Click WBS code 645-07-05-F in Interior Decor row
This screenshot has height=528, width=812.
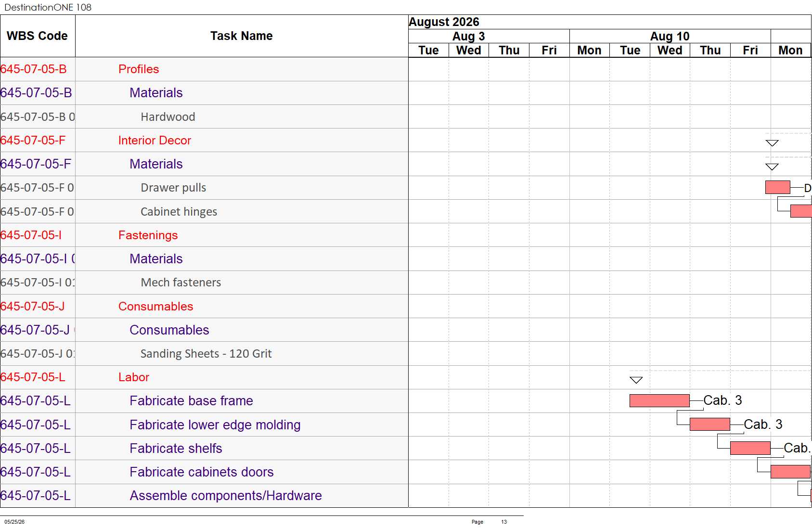pos(33,141)
